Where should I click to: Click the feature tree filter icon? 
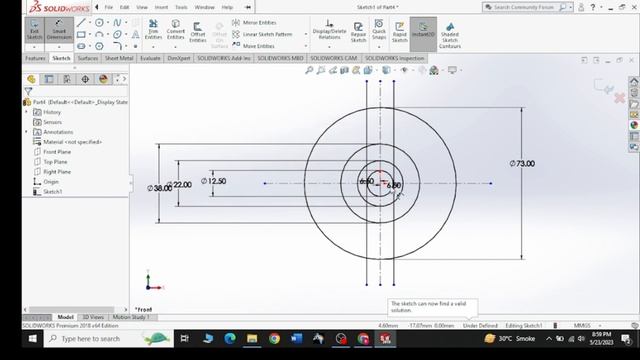pyautogui.click(x=28, y=91)
